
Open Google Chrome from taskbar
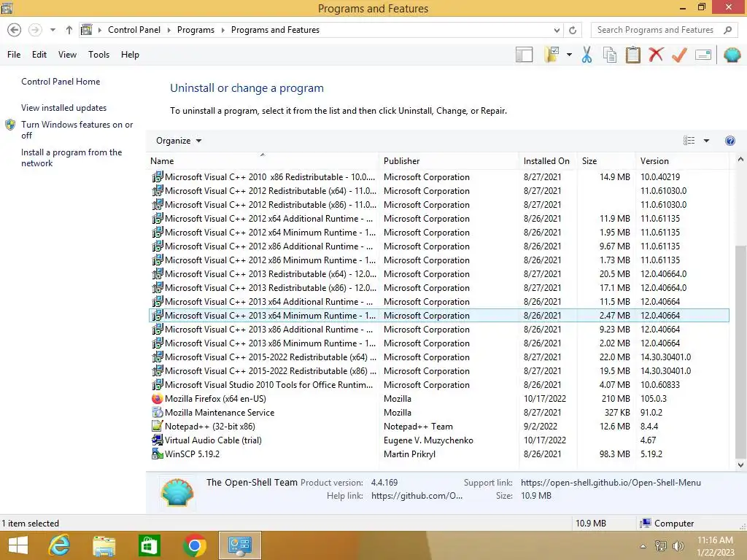click(x=194, y=545)
